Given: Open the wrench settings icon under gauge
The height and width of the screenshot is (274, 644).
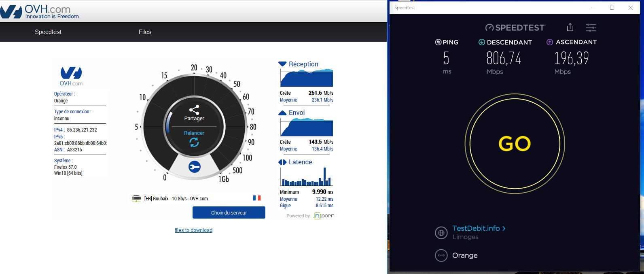Looking at the screenshot, I should [195, 167].
